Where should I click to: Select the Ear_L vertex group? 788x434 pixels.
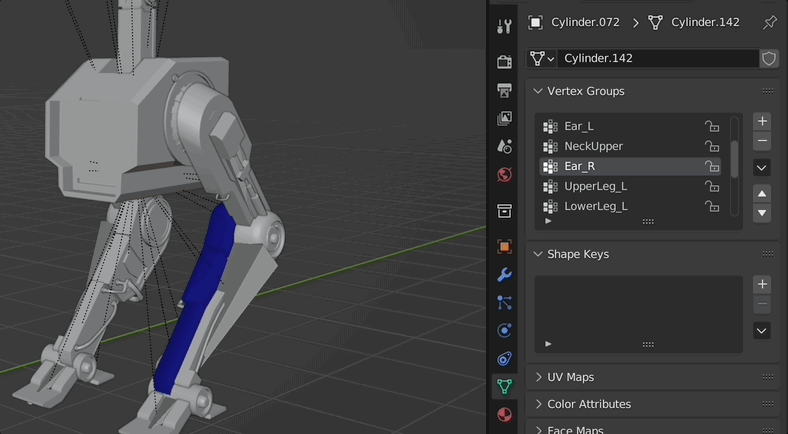[630, 126]
